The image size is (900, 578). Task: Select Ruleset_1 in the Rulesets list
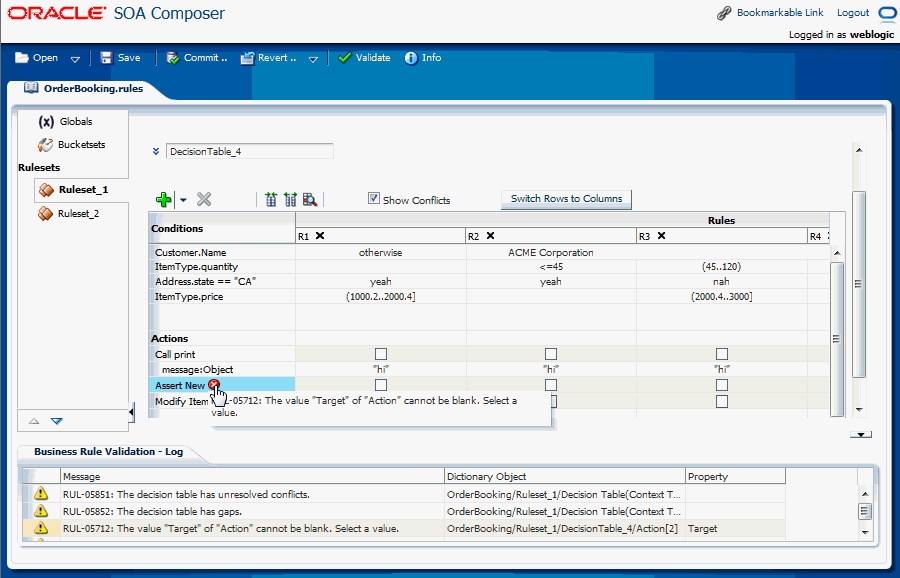pyautogui.click(x=83, y=189)
